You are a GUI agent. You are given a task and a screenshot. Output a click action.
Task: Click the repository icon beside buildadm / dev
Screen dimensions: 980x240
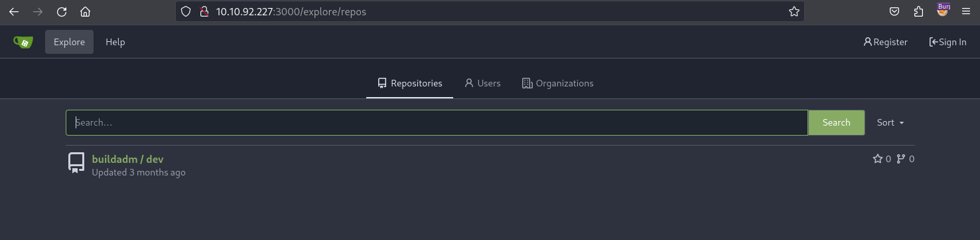click(76, 163)
